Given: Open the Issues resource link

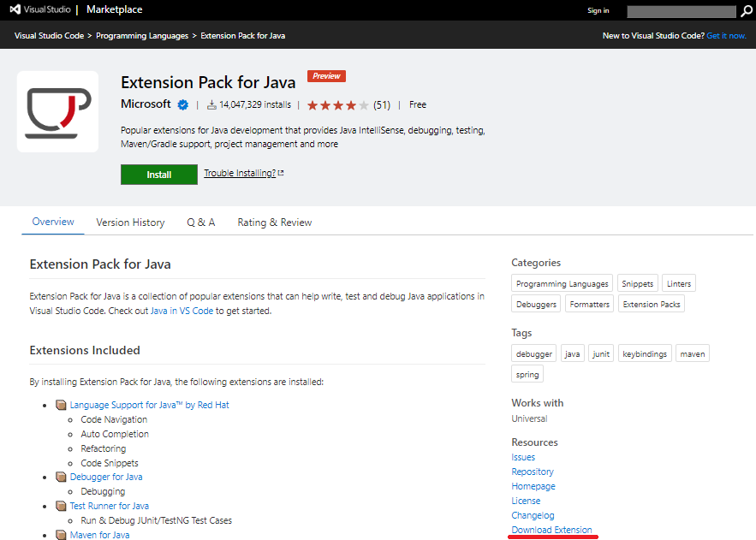Looking at the screenshot, I should (x=523, y=457).
